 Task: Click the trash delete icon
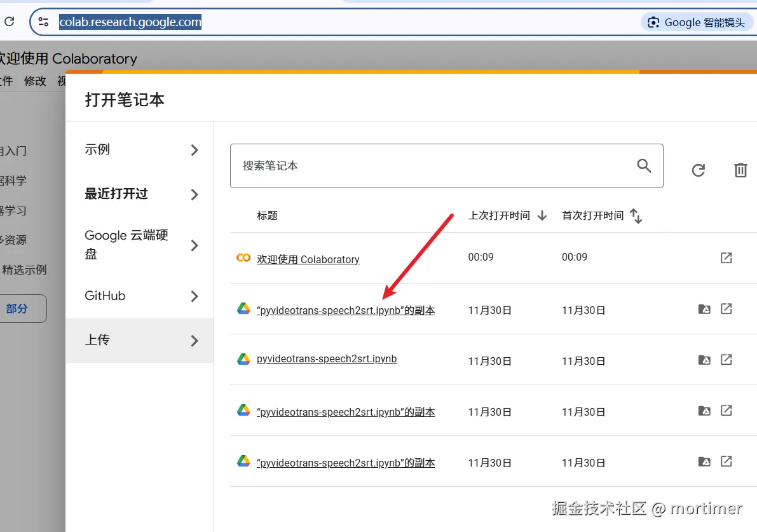pos(740,170)
